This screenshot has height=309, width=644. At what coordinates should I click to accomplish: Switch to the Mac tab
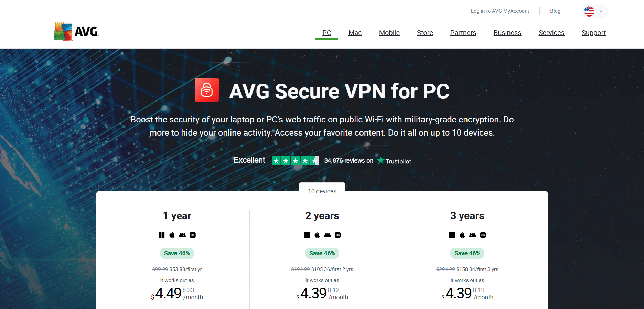pyautogui.click(x=355, y=33)
